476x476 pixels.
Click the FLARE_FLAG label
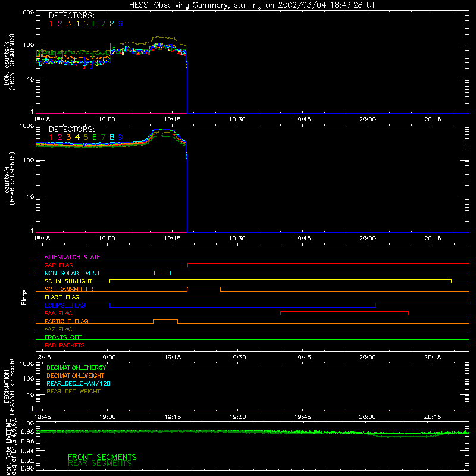(62, 297)
